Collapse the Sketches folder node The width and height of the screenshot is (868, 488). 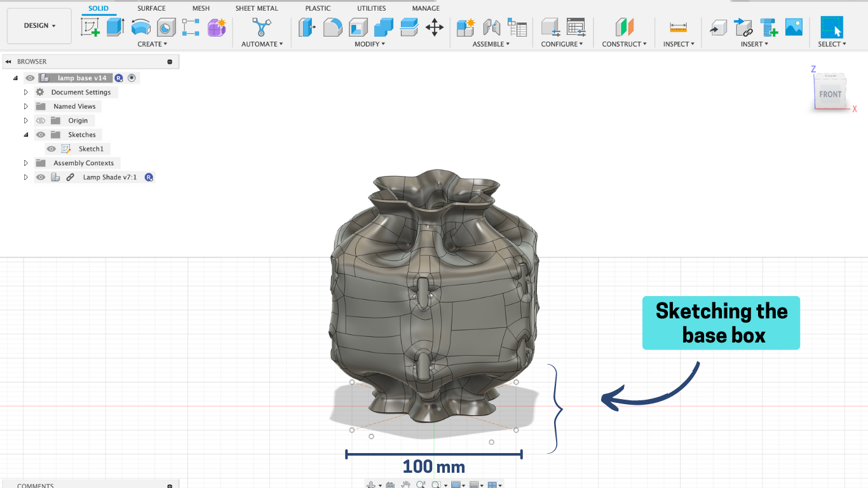click(26, 135)
